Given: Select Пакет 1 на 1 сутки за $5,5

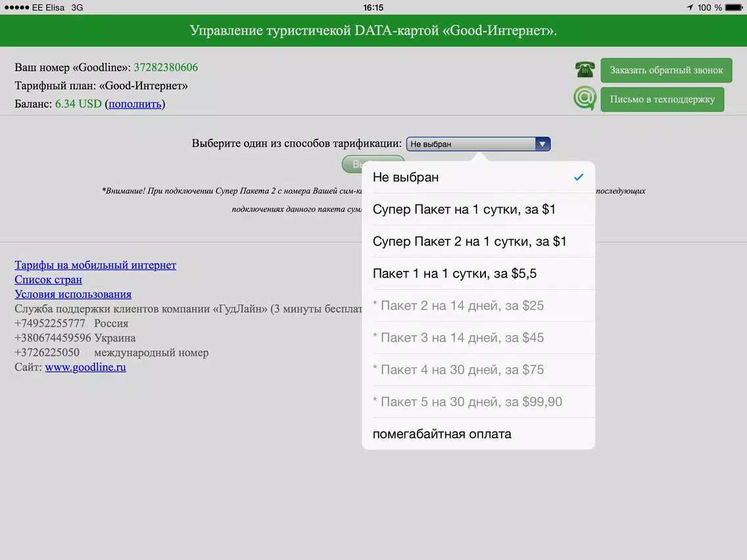Looking at the screenshot, I should click(478, 273).
